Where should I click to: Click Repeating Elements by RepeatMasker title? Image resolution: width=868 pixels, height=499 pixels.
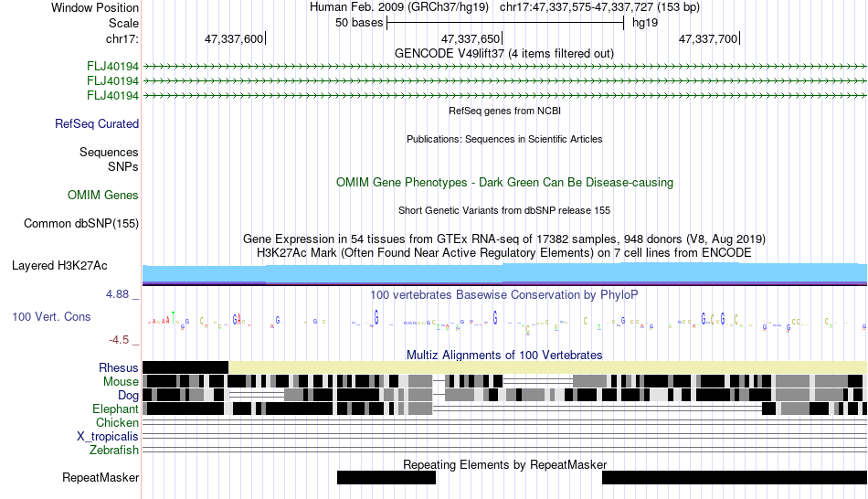coord(504,464)
